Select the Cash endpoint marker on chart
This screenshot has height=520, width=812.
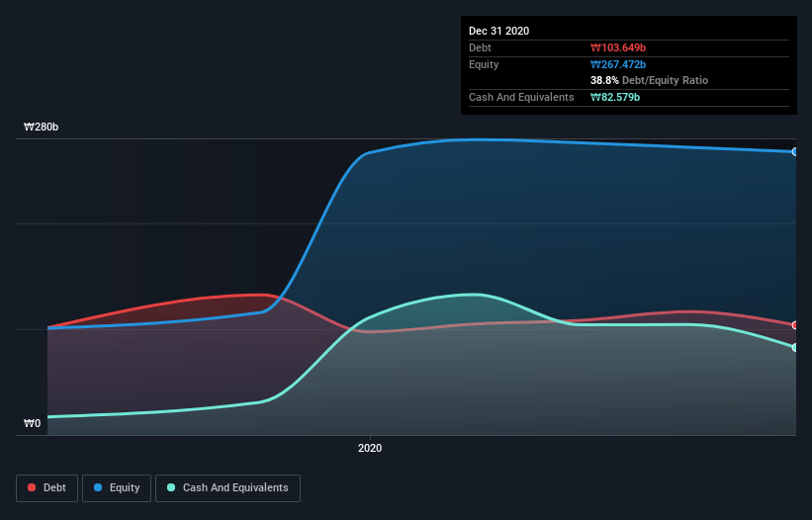click(795, 347)
